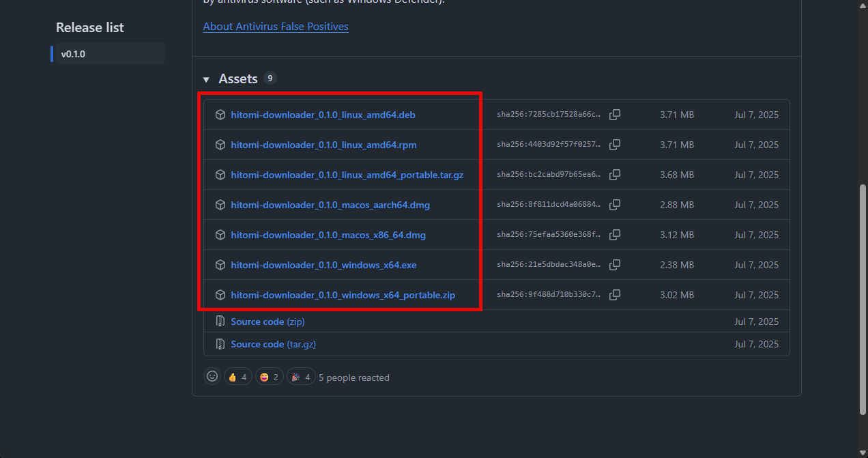
Task: Copy sha256 hash for linux_amd64.deb asset
Action: [x=615, y=115]
